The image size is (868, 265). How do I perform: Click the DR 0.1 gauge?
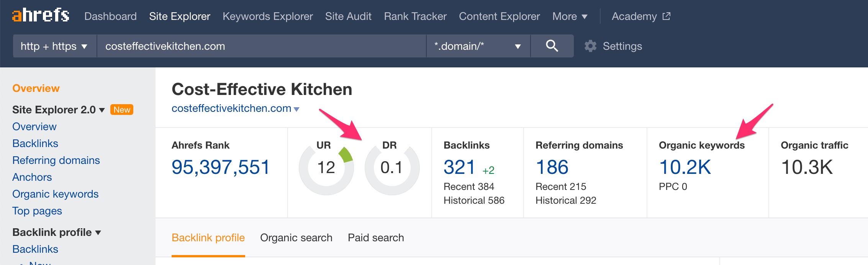point(392,167)
